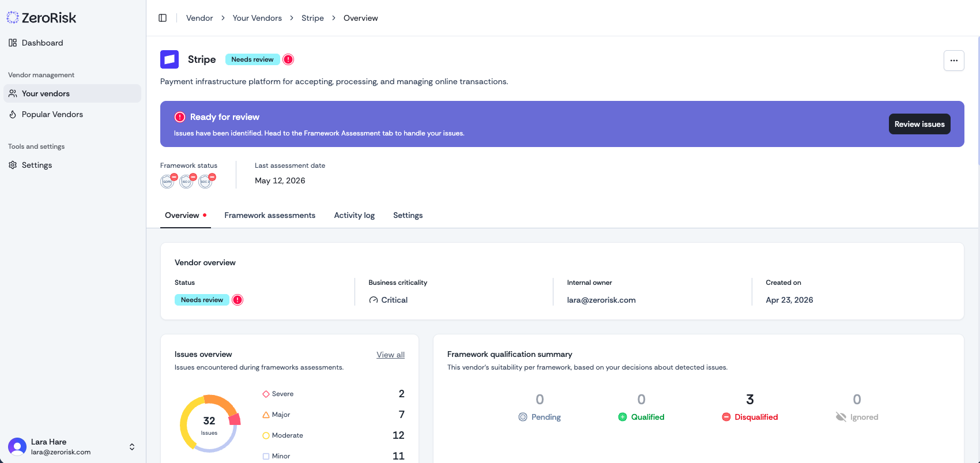Click the Severe issues count 2
The width and height of the screenshot is (980, 463).
pyautogui.click(x=402, y=394)
